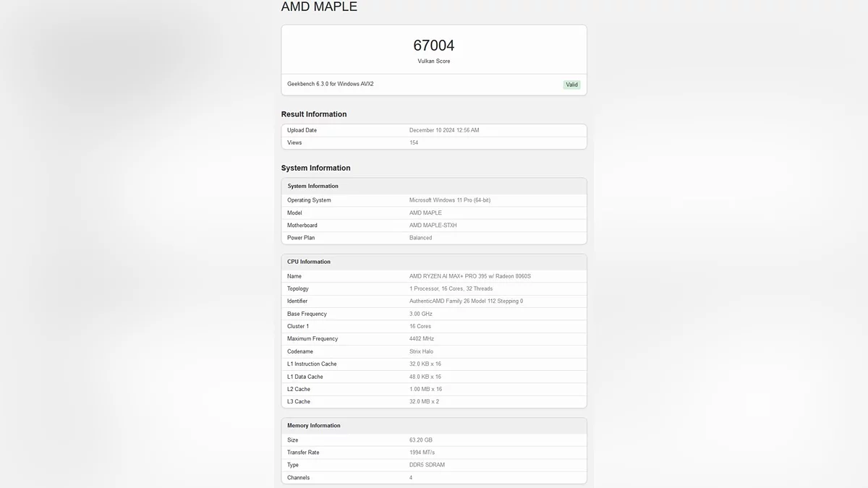Click the AuthenticAMD Family 26 identifier text
The width and height of the screenshot is (868, 488).
[467, 301]
